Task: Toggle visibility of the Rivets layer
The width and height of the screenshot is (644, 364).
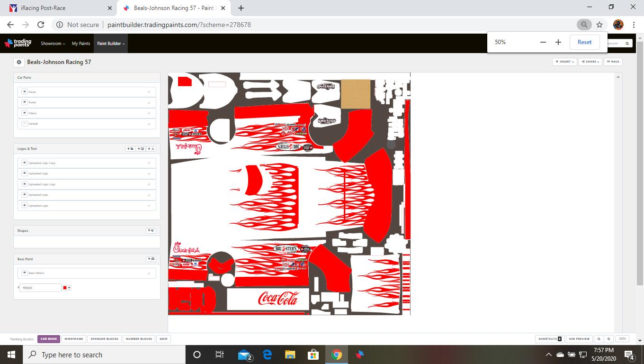Action: [25, 102]
